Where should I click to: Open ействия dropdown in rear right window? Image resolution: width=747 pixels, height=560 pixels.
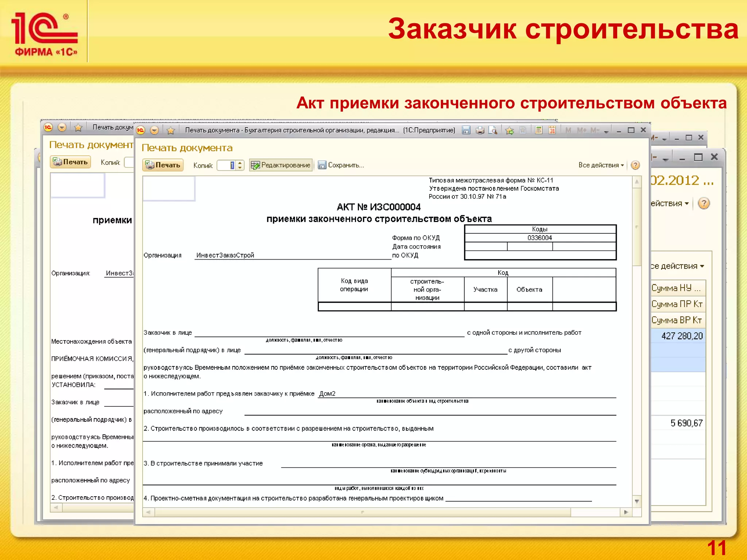(670, 203)
